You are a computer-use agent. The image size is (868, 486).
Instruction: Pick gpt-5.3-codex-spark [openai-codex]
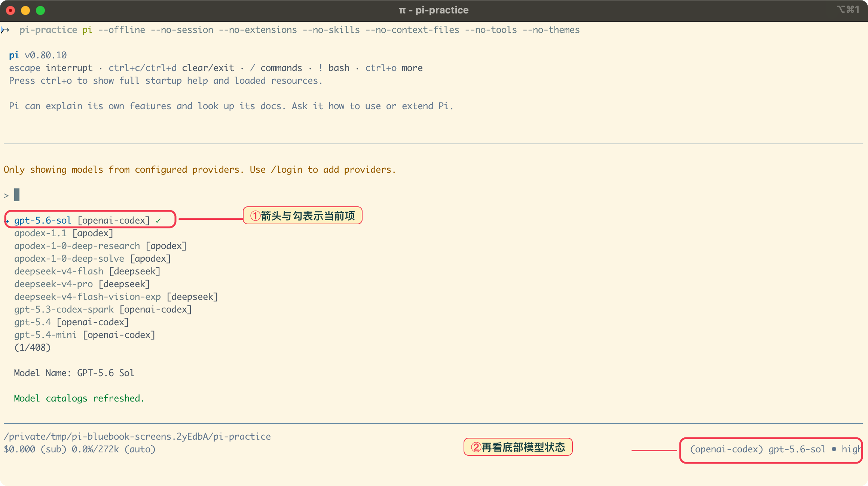click(x=103, y=309)
